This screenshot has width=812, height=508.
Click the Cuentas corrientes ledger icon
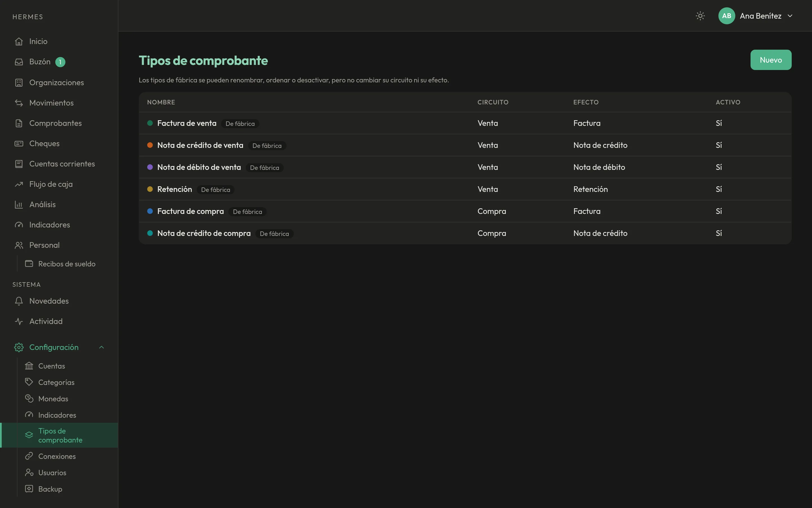tap(19, 164)
